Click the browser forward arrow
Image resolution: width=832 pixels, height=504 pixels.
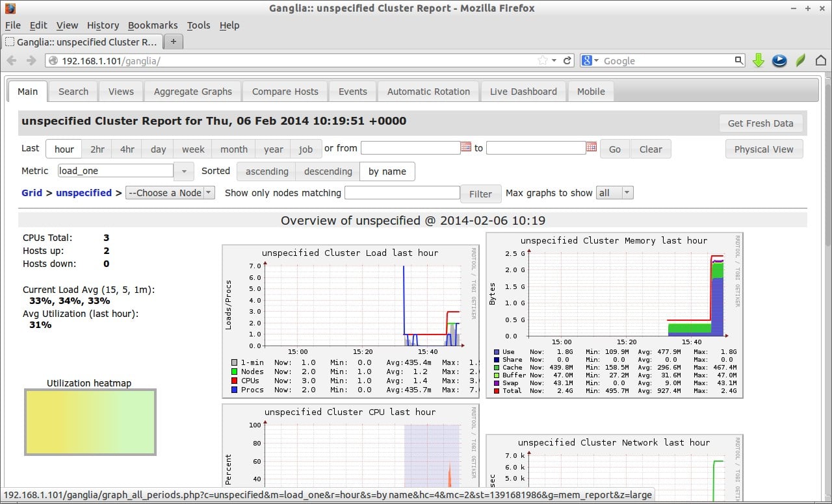coord(31,60)
